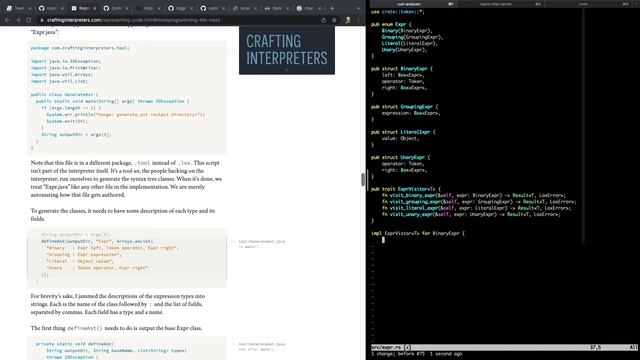The height and width of the screenshot is (360, 640).
Task: Click the 'pub struct BinaryExpr {' line
Action: coord(402,69)
